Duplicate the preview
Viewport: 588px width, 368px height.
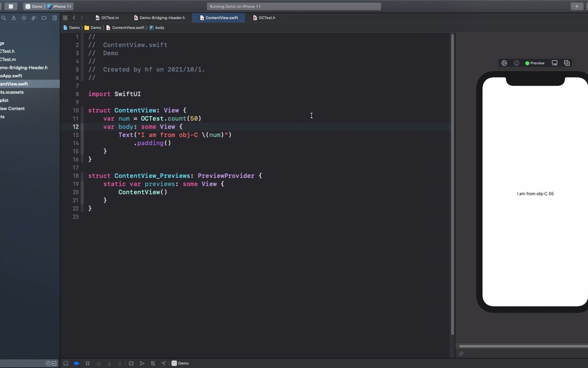pos(567,63)
